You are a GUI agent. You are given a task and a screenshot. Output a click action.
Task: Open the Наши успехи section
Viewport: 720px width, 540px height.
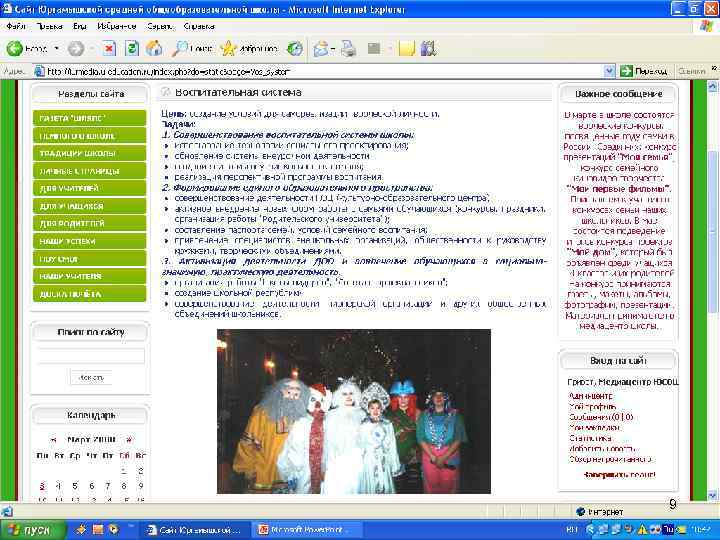pos(90,241)
